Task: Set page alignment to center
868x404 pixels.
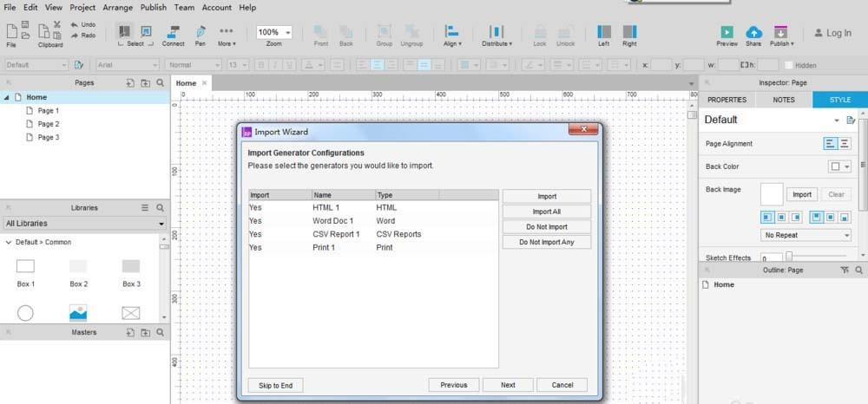Action: point(845,144)
